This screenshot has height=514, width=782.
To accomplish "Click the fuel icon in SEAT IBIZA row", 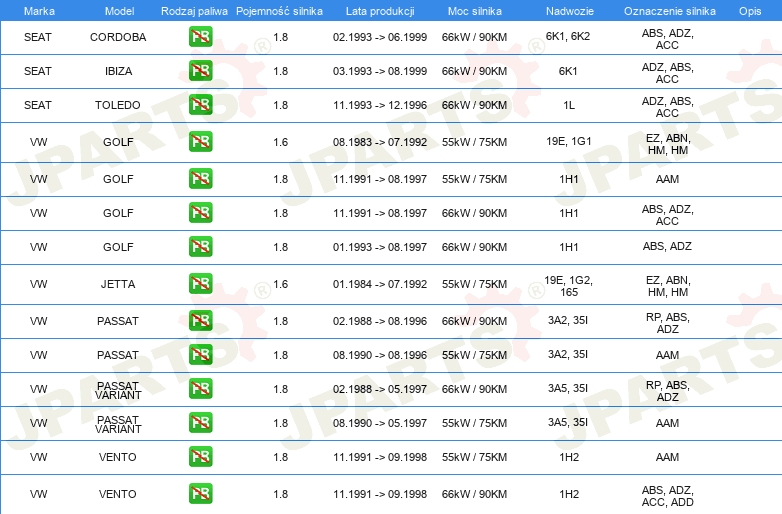I will (x=200, y=70).
